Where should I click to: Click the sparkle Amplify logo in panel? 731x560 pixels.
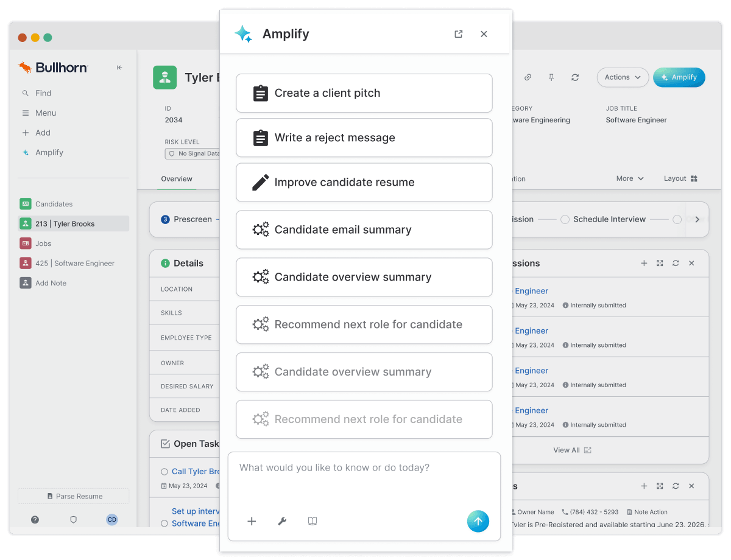(243, 34)
